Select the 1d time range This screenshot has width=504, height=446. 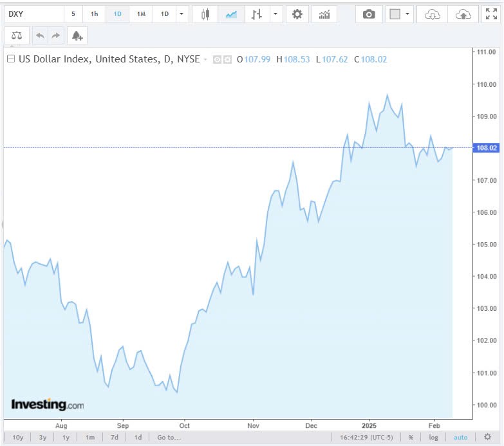[138, 438]
